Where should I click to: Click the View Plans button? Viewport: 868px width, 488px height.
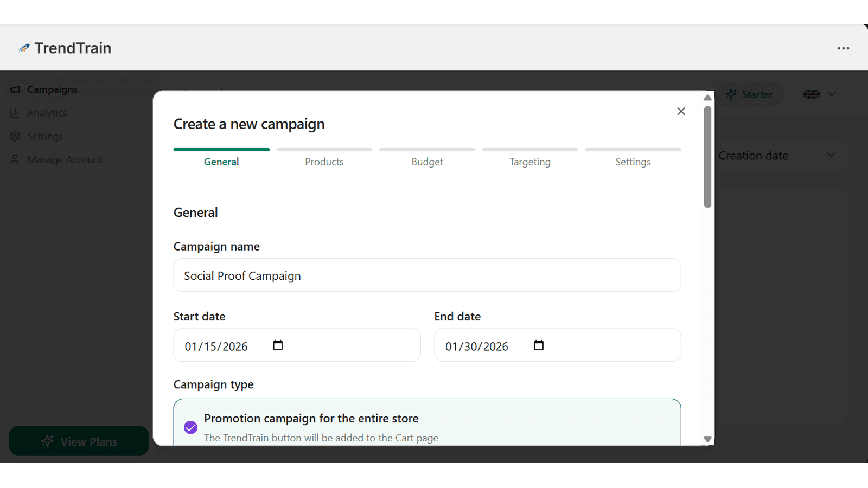[x=79, y=441]
